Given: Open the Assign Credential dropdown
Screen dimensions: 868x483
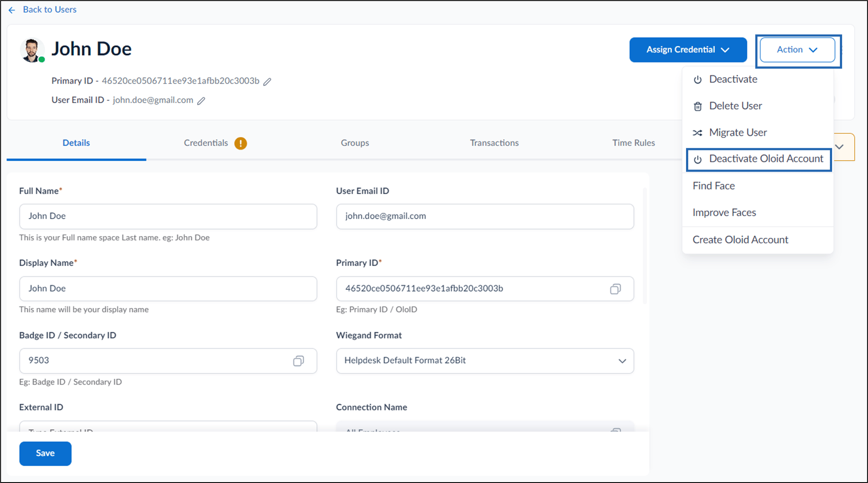Looking at the screenshot, I should (688, 50).
